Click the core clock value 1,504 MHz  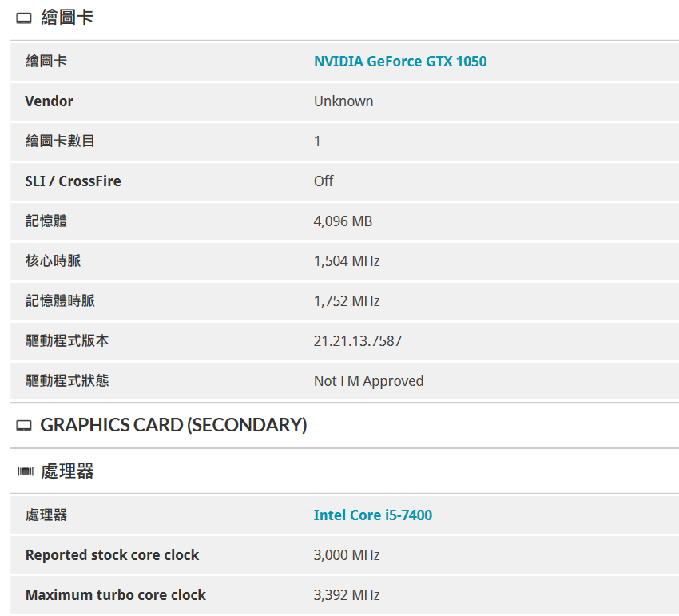pyautogui.click(x=347, y=261)
